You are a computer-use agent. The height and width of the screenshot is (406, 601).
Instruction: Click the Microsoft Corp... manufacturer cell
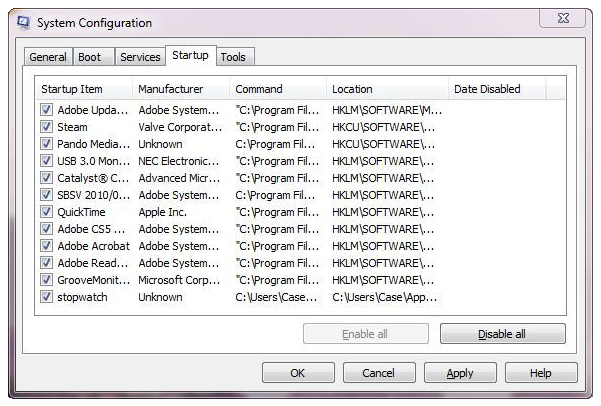coord(179,280)
